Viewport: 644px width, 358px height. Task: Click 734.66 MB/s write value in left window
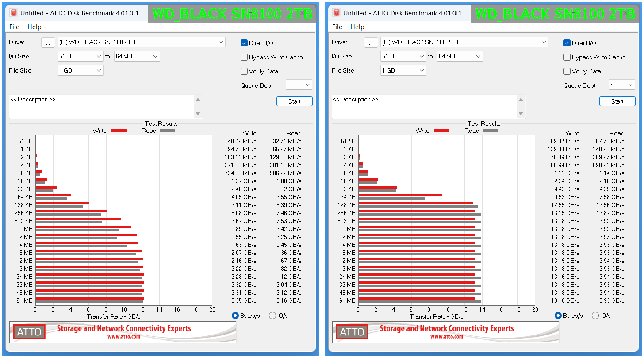240,173
